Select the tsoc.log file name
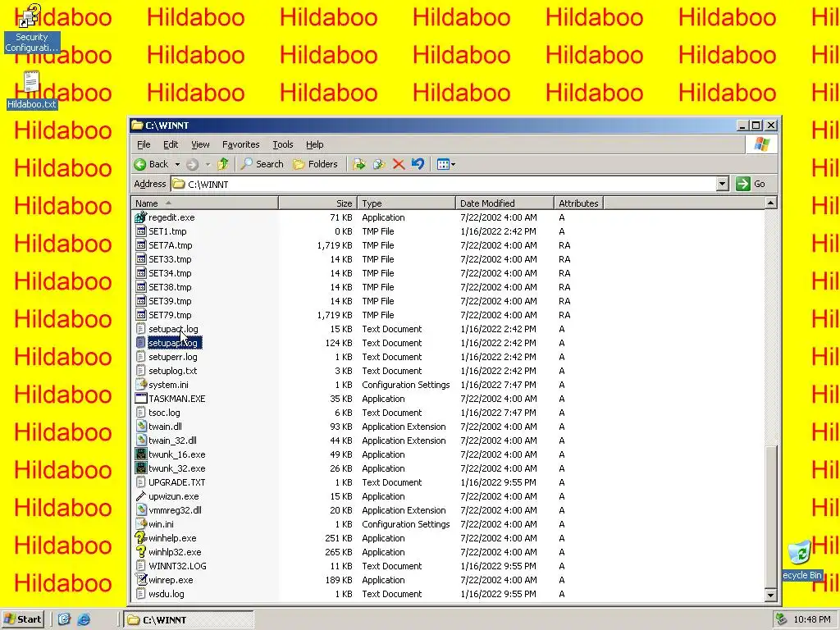 point(164,413)
